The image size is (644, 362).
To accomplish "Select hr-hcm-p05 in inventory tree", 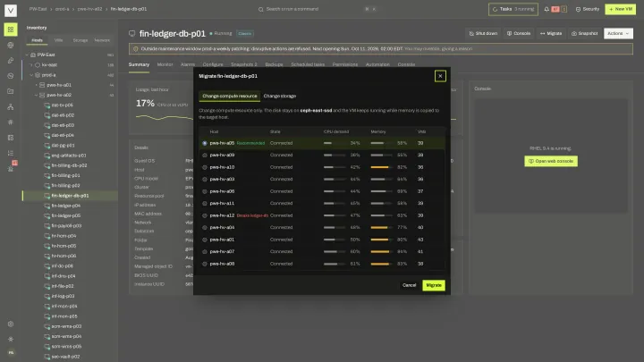I will pos(64,246).
